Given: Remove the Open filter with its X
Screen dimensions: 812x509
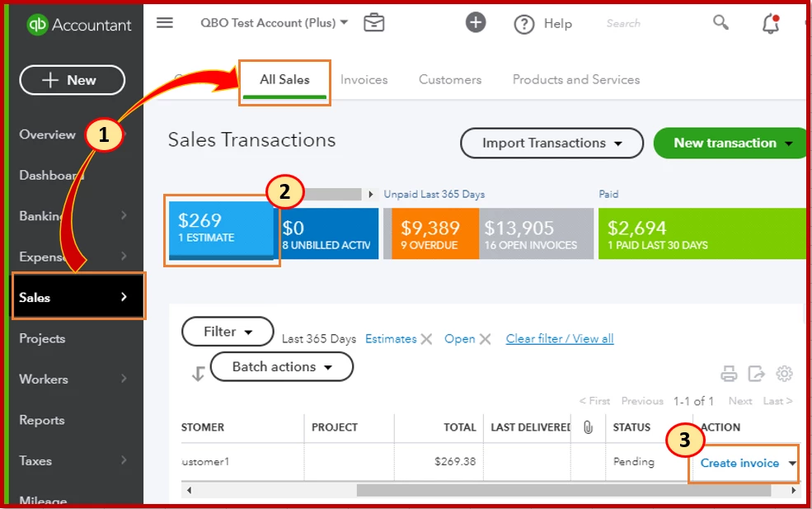Looking at the screenshot, I should tap(485, 339).
